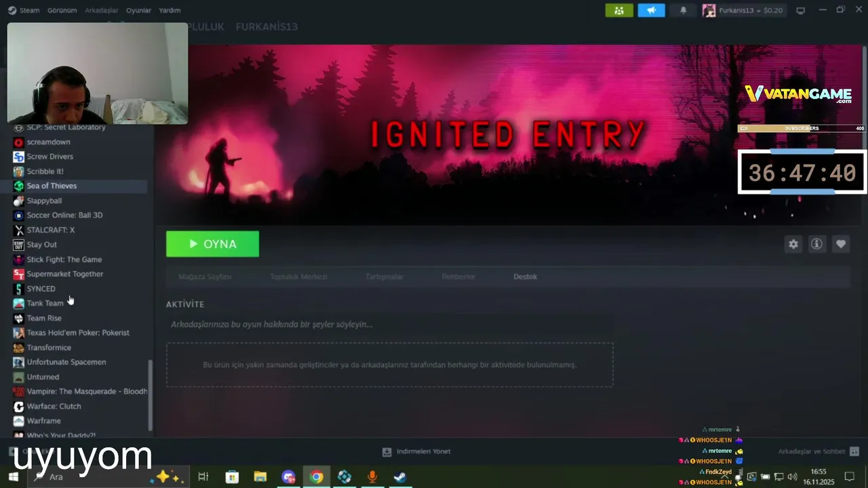Open game settings gear icon

[x=793, y=244]
